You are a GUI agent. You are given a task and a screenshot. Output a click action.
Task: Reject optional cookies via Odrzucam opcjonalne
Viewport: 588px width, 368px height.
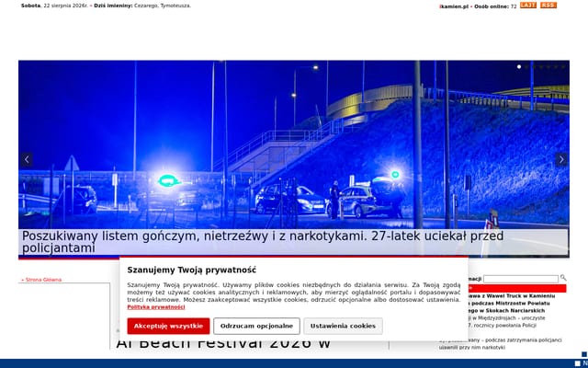[256, 326]
